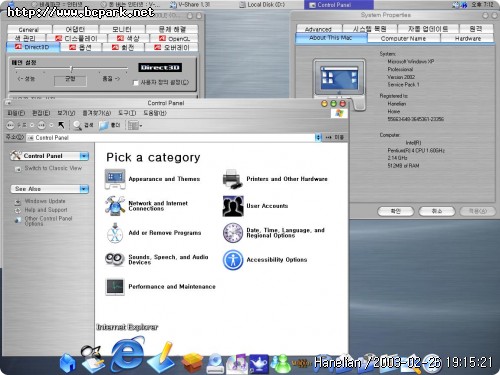Viewport: 500px width, 375px height.
Task: Open Network and Internet Connections icon
Action: pyautogui.click(x=115, y=205)
